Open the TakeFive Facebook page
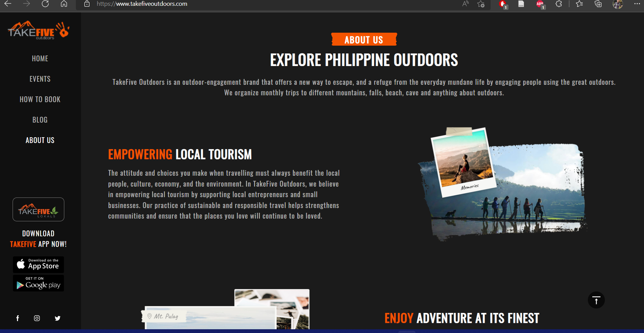Viewport: 644px width, 333px height. (x=17, y=318)
